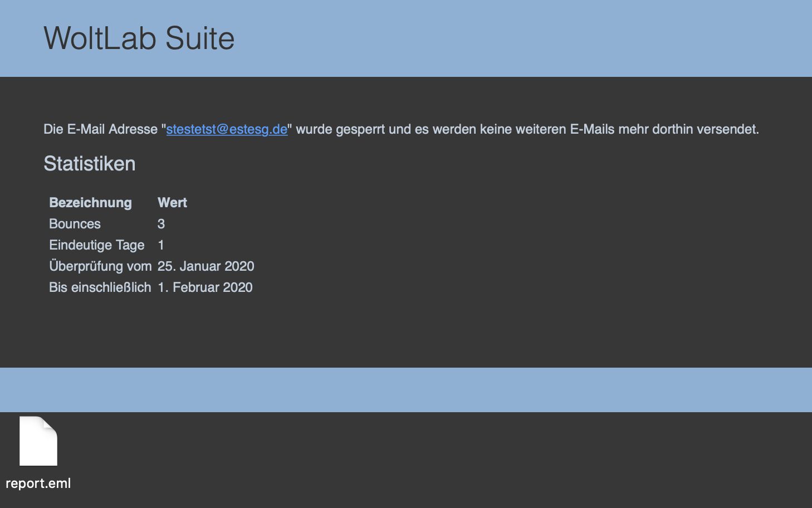Click the empty blue footer bar

[x=406, y=390]
